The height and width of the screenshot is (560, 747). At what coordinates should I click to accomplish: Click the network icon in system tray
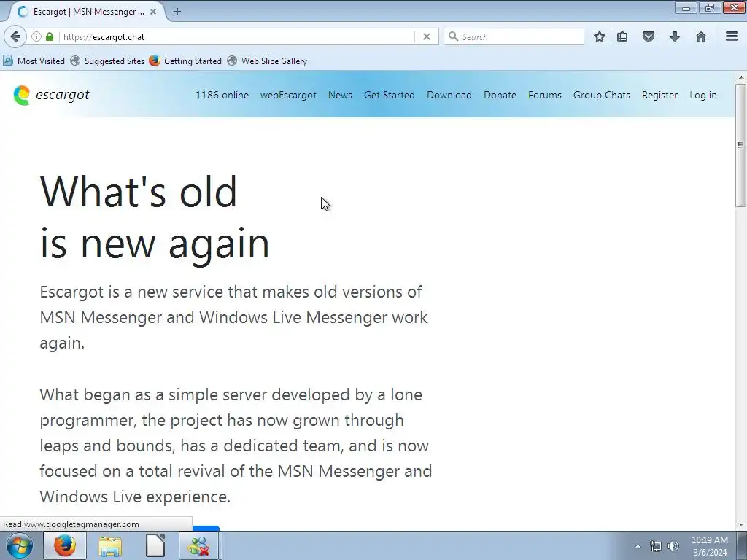click(x=656, y=546)
